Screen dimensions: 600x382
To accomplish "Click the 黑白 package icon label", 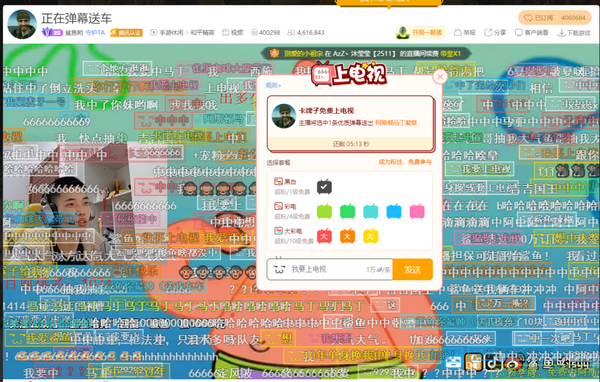I will click(x=285, y=181).
